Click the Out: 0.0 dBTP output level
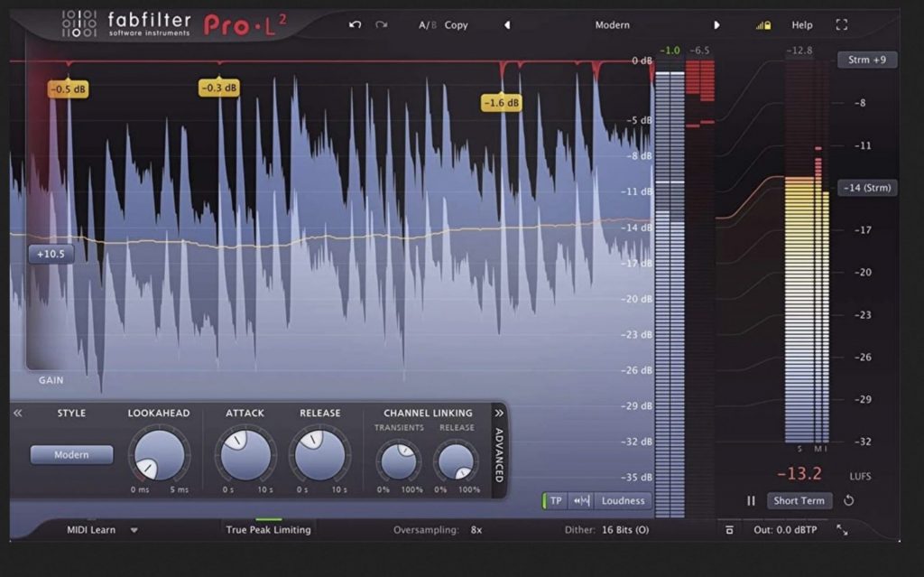Screen dimensions: 924x577 click(785, 530)
